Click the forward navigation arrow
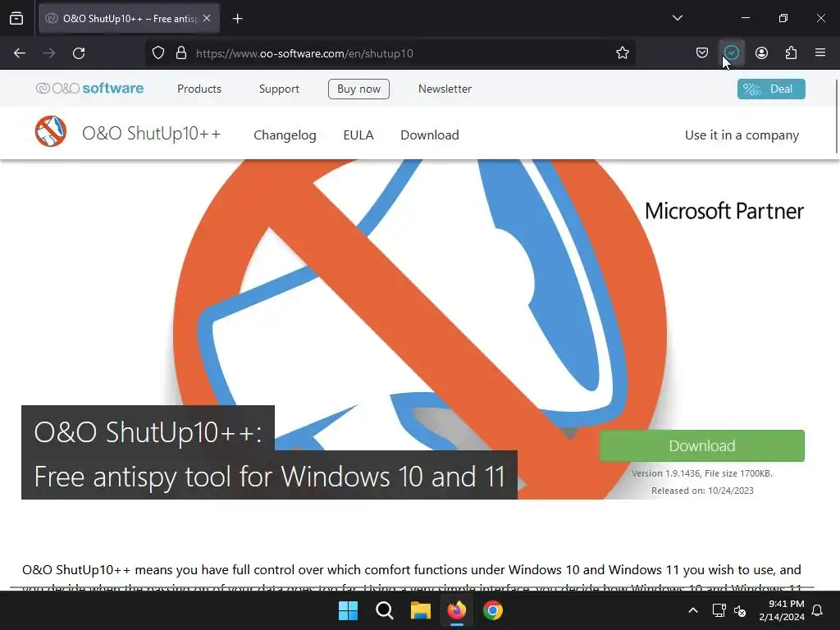The width and height of the screenshot is (840, 630). coord(49,53)
